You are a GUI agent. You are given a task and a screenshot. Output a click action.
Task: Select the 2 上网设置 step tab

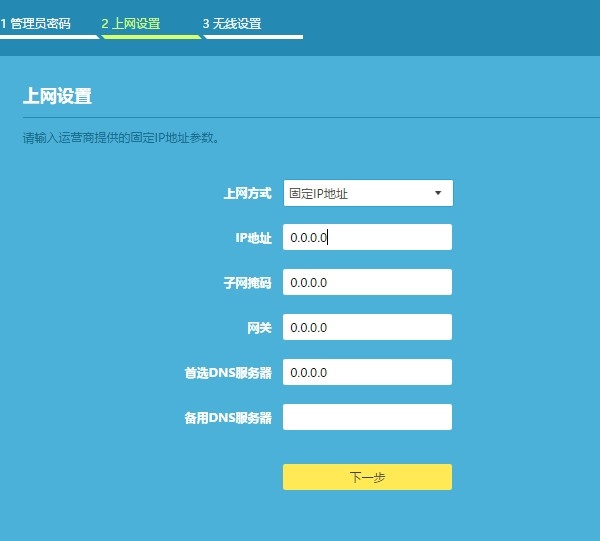coord(131,23)
